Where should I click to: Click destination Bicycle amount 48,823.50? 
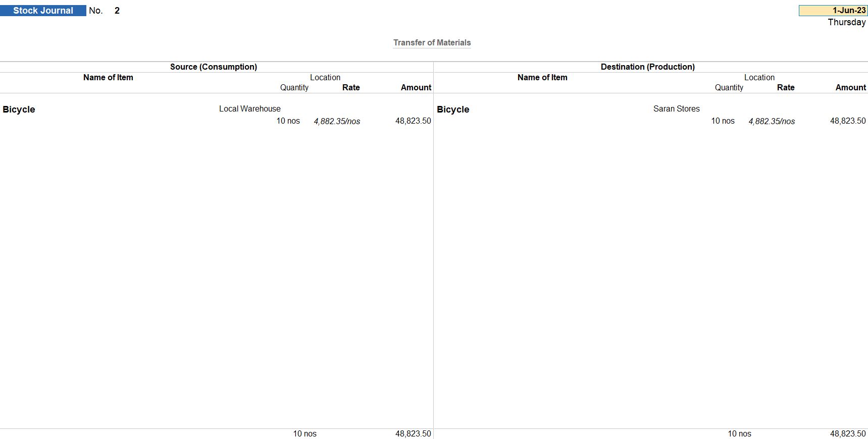pyautogui.click(x=848, y=121)
